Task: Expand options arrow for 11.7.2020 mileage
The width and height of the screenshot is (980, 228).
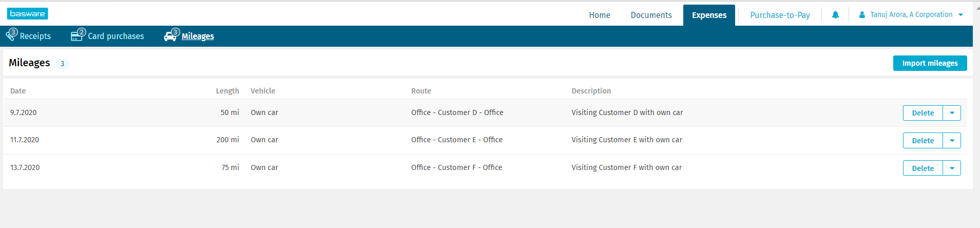Action: coord(952,141)
